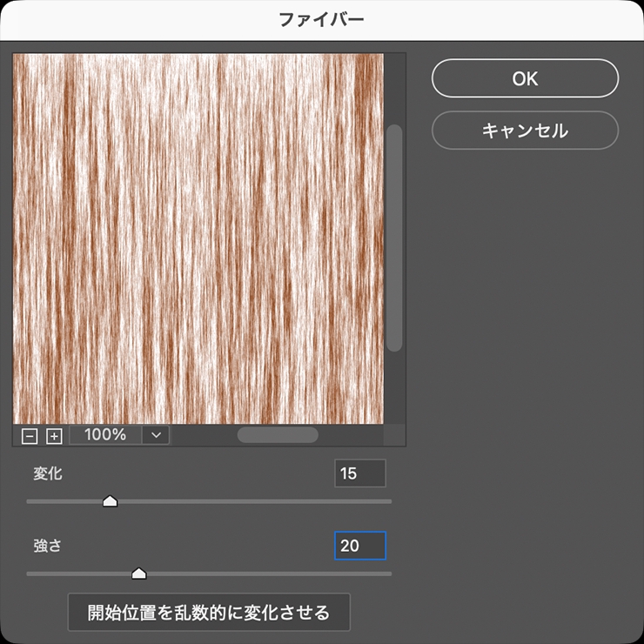Click the zoom out minus icon
The image size is (644, 644).
click(x=30, y=436)
